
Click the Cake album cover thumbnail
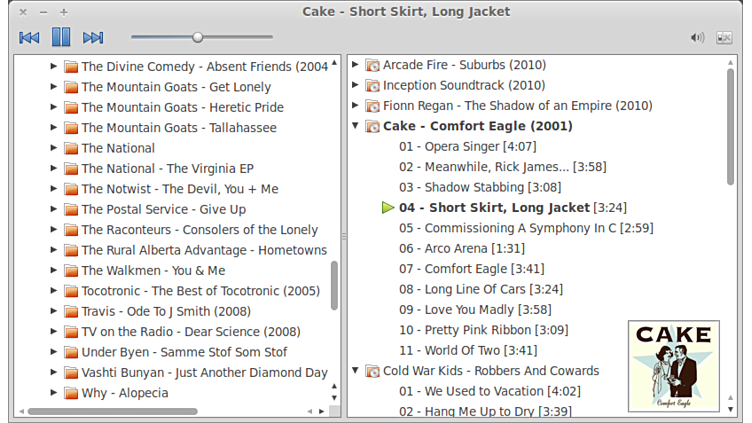[674, 365]
